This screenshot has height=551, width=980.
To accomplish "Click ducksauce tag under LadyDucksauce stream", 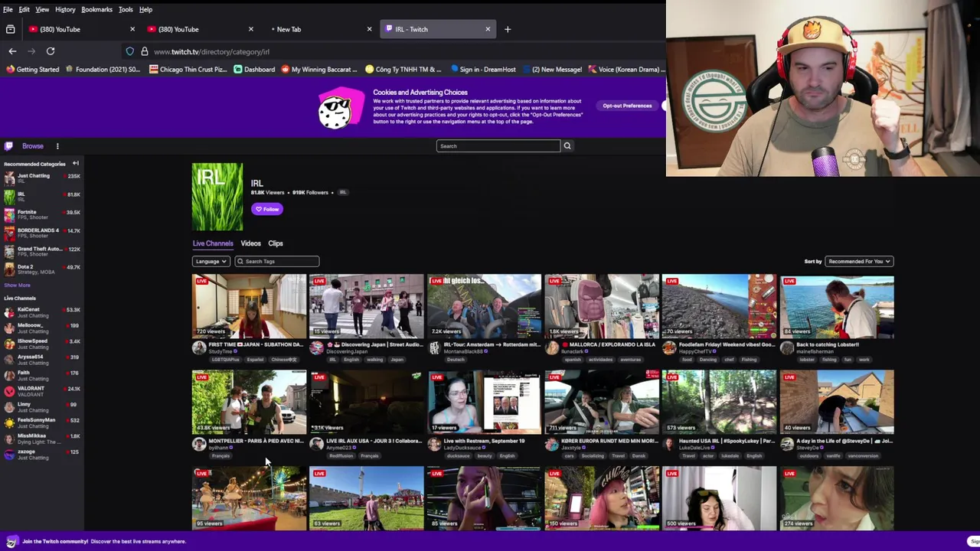I will (x=458, y=456).
